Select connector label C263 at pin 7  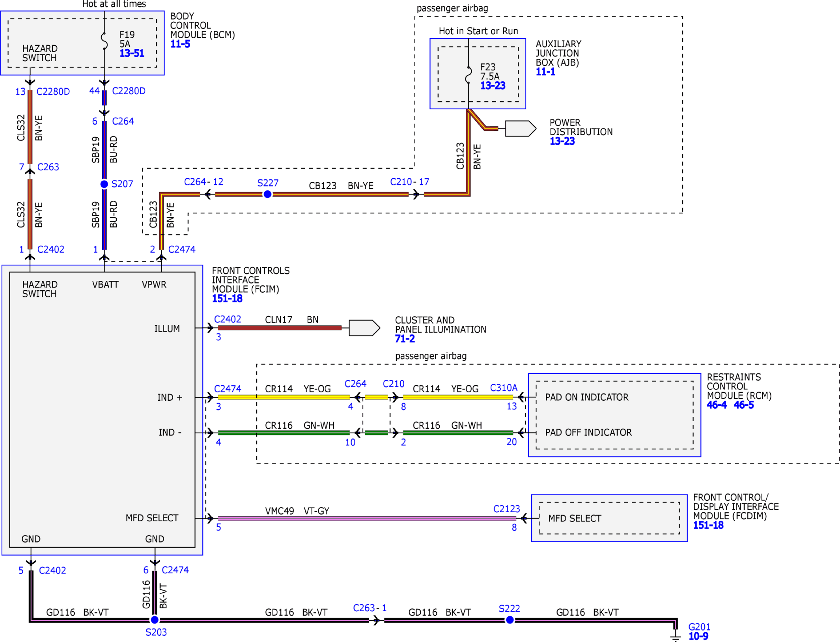click(x=48, y=167)
